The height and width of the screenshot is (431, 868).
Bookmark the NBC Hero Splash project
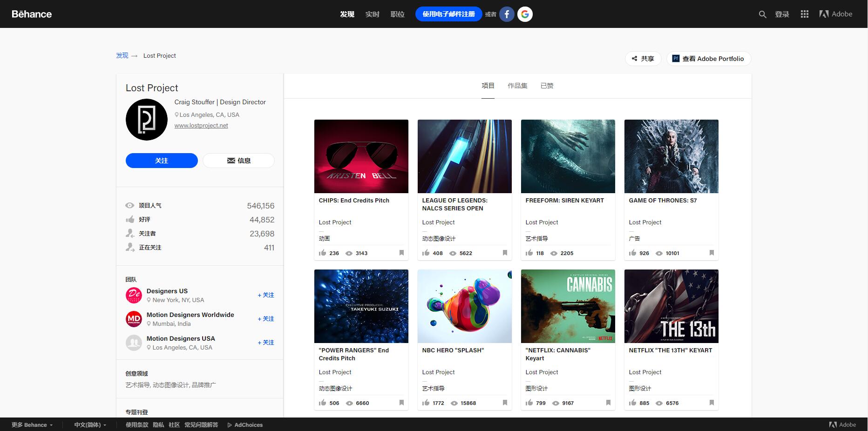(505, 403)
